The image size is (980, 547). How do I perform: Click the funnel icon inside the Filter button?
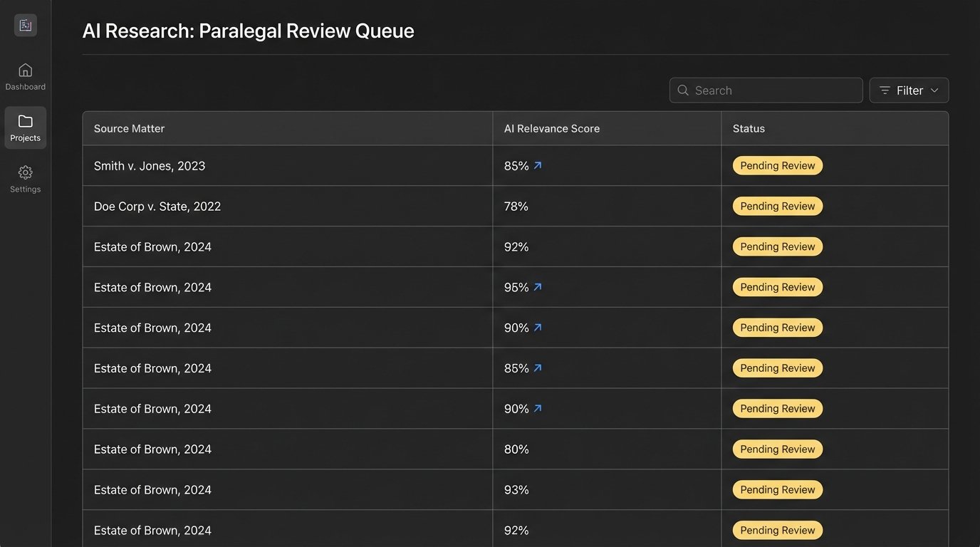(x=883, y=90)
